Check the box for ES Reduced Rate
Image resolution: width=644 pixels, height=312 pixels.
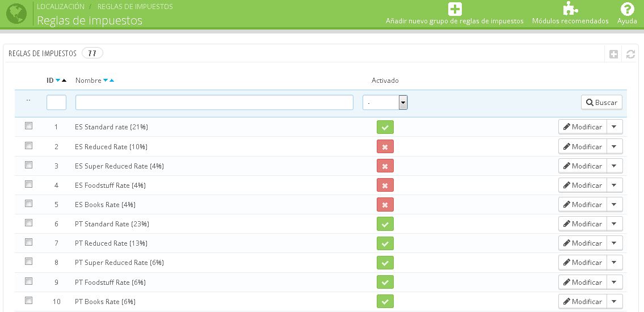pos(28,145)
